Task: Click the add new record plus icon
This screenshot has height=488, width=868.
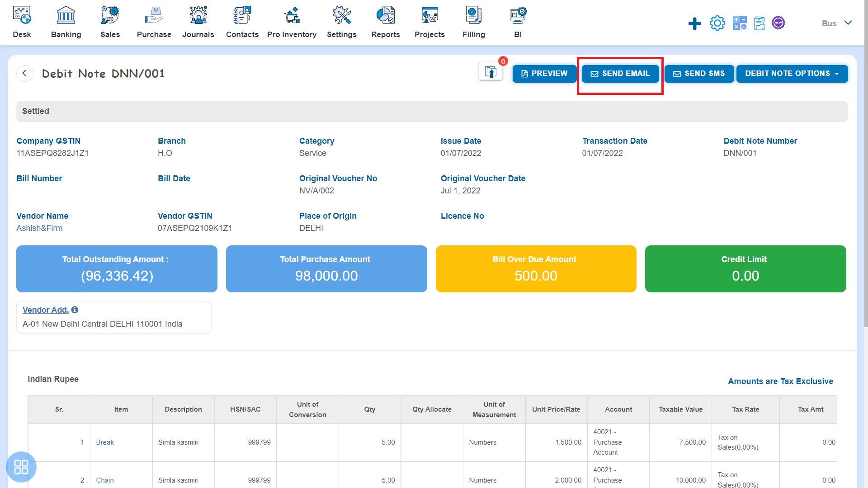Action: click(694, 23)
